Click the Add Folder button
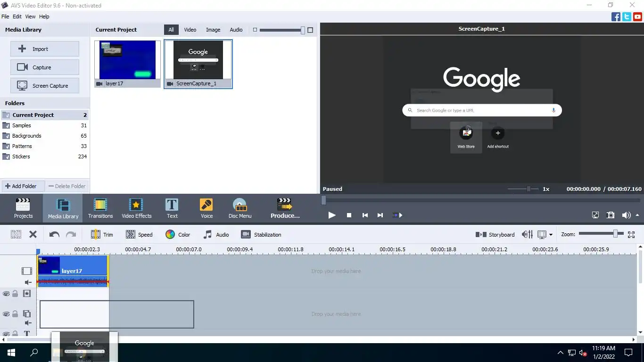This screenshot has width=644, height=362. 23,186
